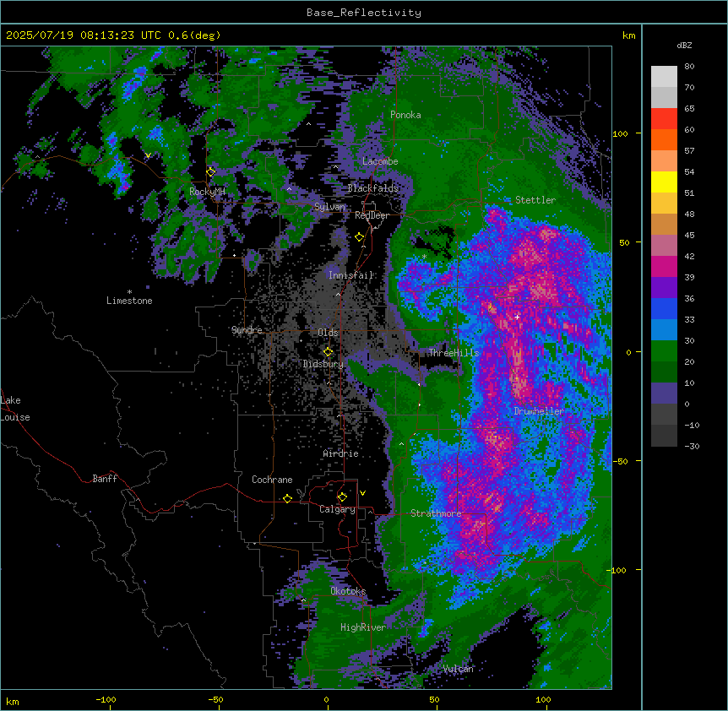Click the yellow station marker below Cochrane

click(287, 498)
